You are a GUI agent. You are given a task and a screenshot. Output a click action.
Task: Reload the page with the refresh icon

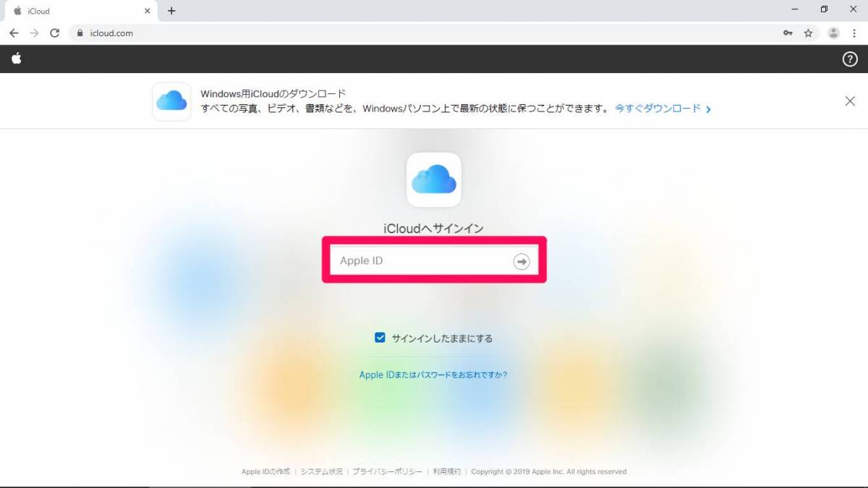tap(55, 33)
